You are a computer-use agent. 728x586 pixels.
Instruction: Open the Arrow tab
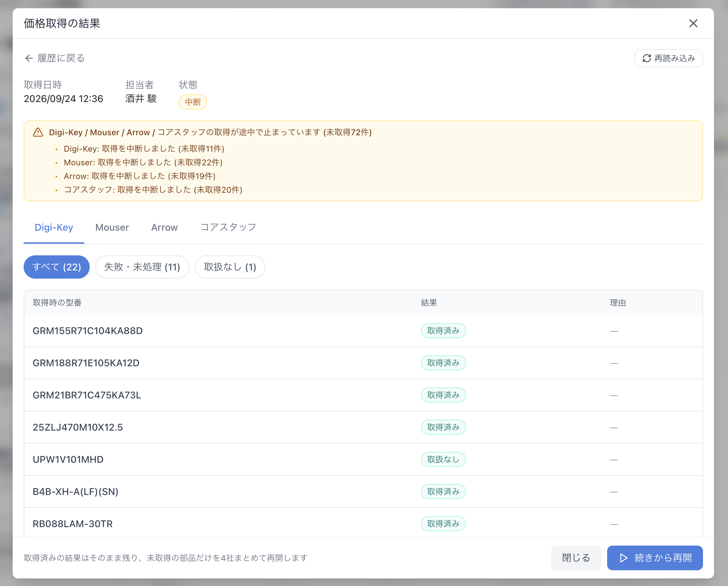(x=164, y=227)
